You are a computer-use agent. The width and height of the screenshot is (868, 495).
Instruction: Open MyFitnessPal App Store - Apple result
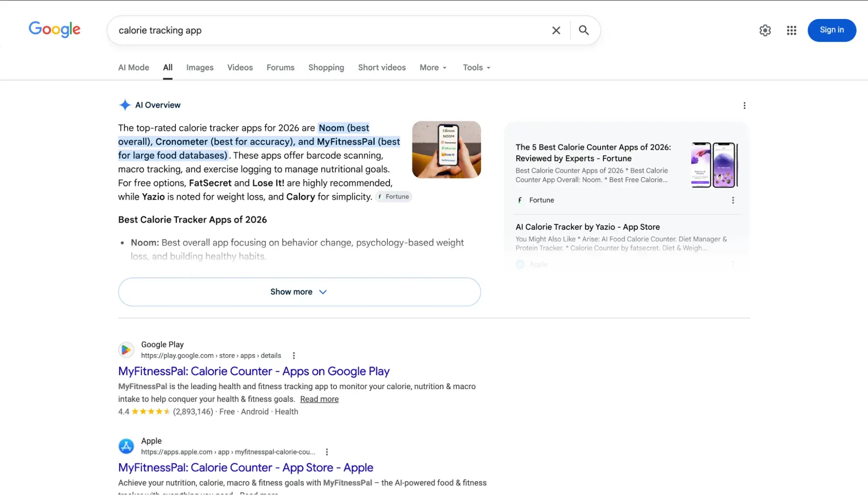click(246, 468)
